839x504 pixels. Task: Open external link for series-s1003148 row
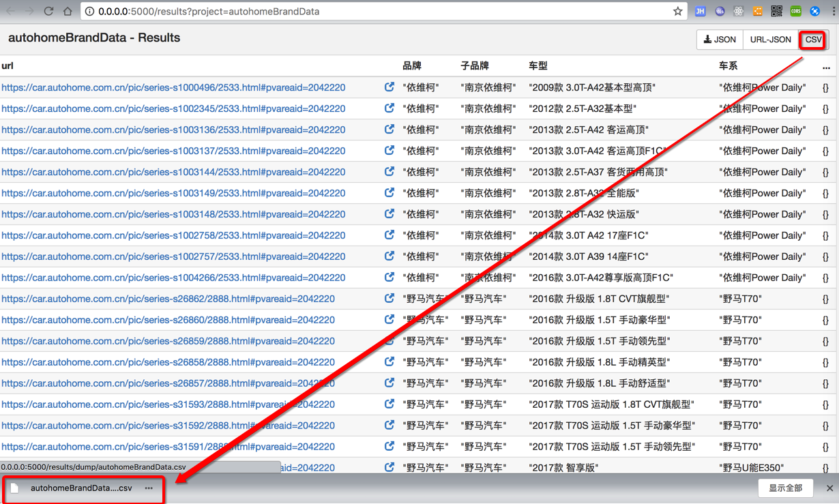coord(389,214)
